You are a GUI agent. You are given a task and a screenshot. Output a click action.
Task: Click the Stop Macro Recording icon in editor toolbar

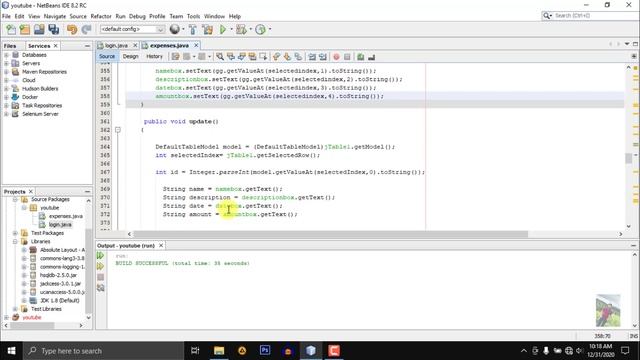point(347,57)
